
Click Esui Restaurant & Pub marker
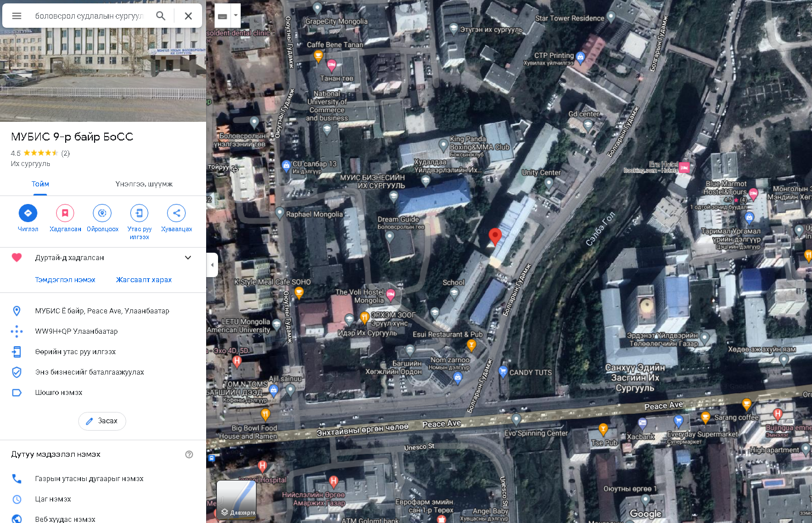coord(471,345)
